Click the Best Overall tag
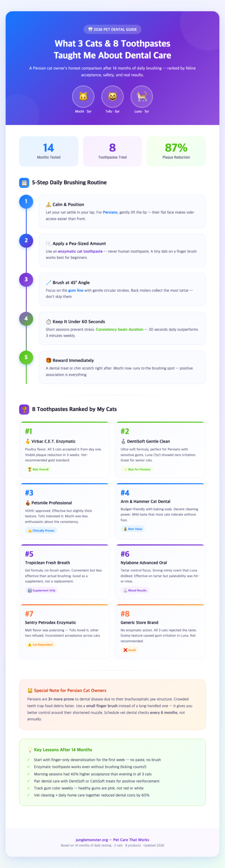 click(38, 469)
